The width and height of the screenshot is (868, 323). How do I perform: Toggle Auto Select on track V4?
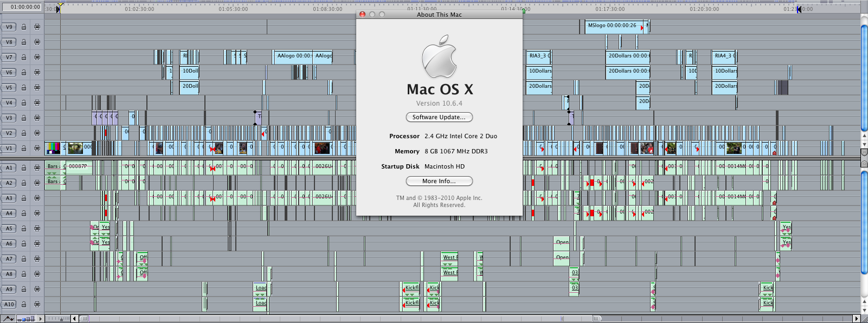tap(37, 102)
